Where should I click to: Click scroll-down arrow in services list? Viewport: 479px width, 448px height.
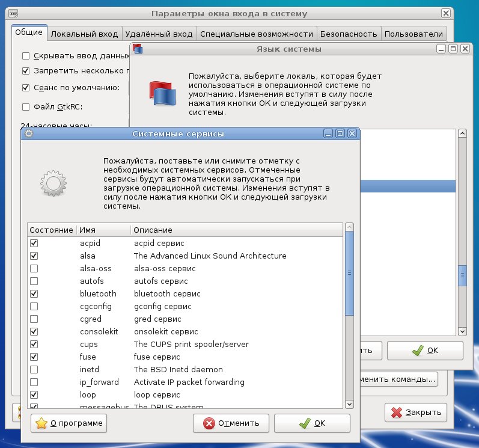click(x=349, y=404)
